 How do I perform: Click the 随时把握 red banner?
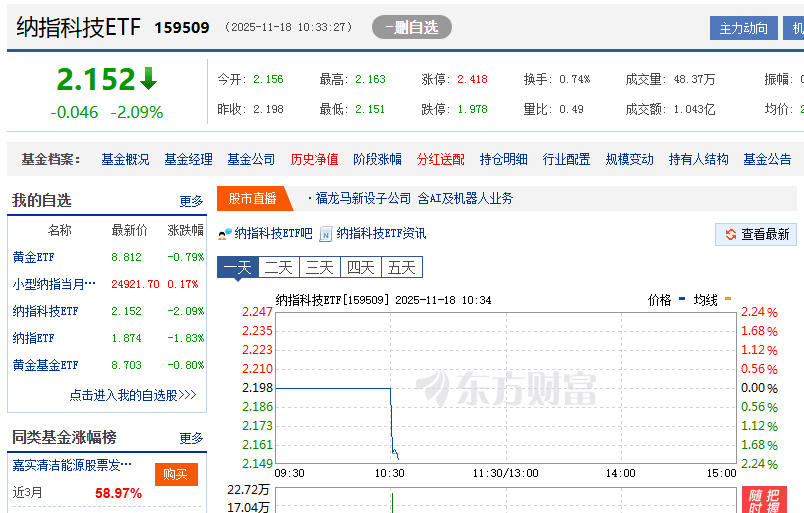tap(764, 500)
